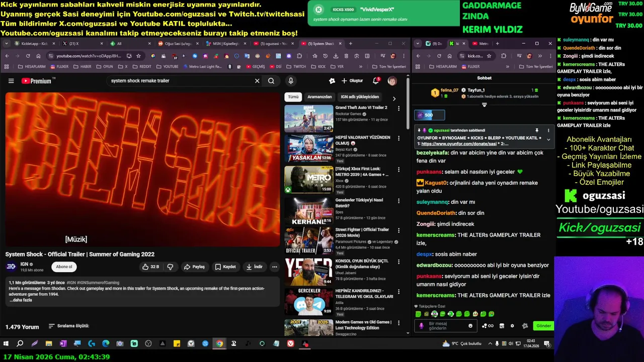
Task: Expand description with ...daha fazla
Action: 21,300
